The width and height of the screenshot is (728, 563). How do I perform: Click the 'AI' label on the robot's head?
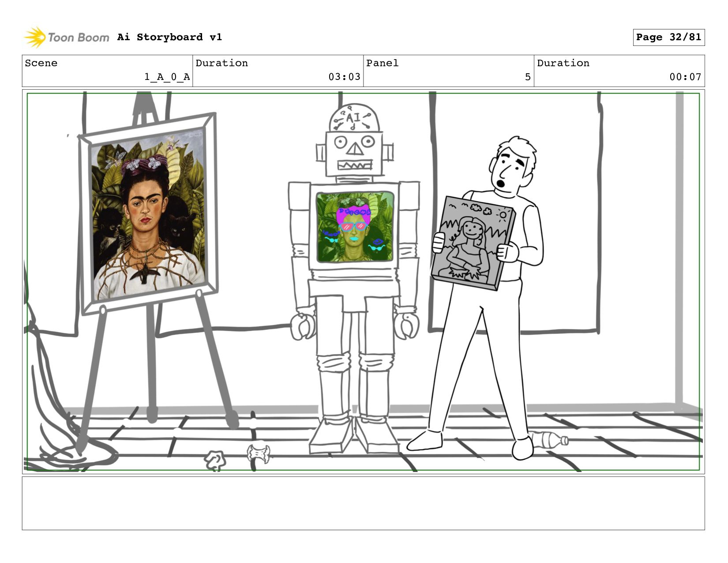click(354, 118)
